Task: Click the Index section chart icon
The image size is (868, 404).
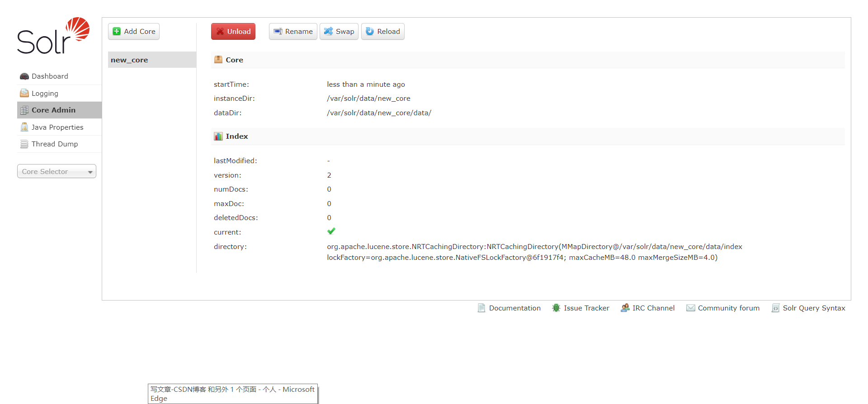Action: click(218, 136)
